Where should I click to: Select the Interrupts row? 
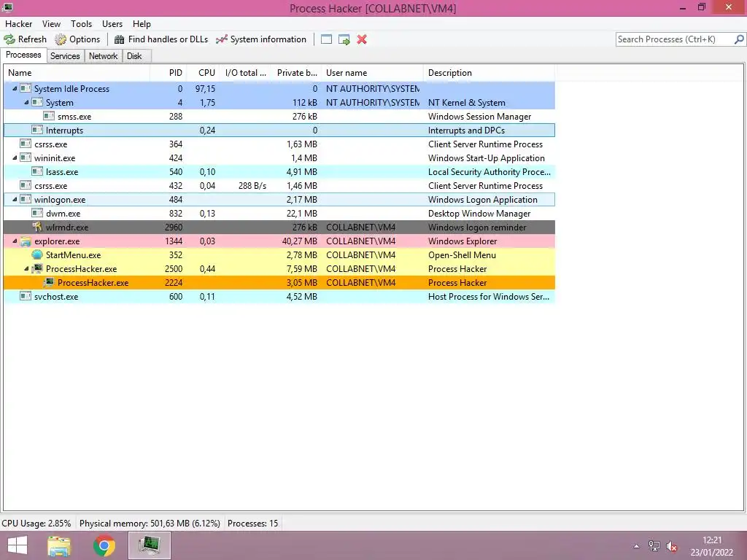279,130
